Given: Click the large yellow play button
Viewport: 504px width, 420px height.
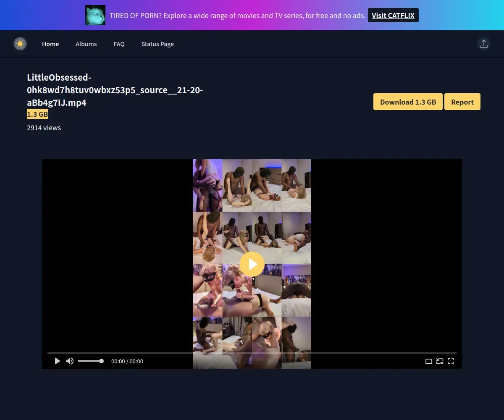Looking at the screenshot, I should tap(252, 264).
